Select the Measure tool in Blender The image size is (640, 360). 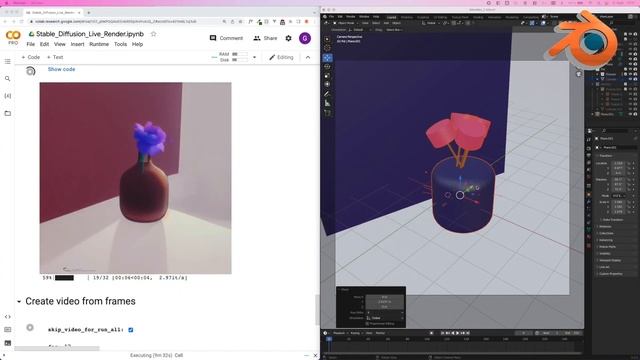coord(327,104)
